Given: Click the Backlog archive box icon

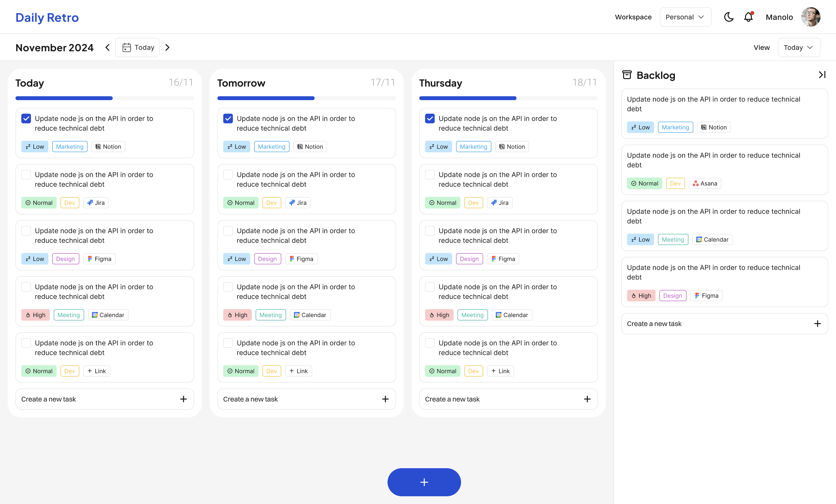Looking at the screenshot, I should click(x=627, y=75).
